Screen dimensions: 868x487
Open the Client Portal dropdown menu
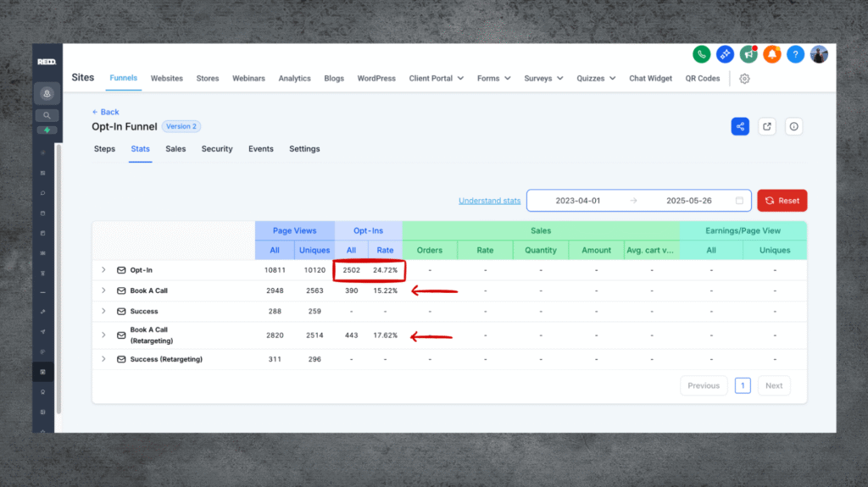[436, 79]
